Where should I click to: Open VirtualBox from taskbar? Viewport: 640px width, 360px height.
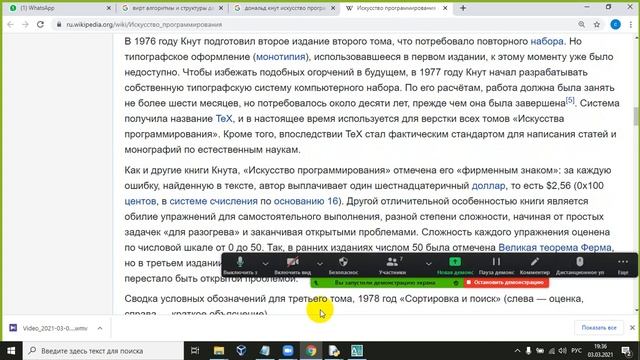click(x=241, y=351)
